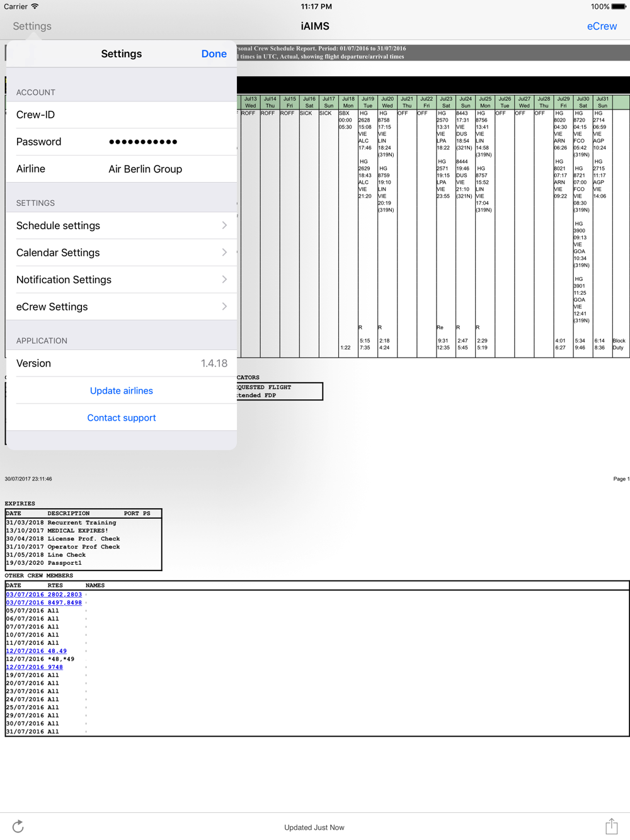Tap HG 3900 flight in Jul30 column
The height and width of the screenshot is (840, 630).
tap(581, 244)
